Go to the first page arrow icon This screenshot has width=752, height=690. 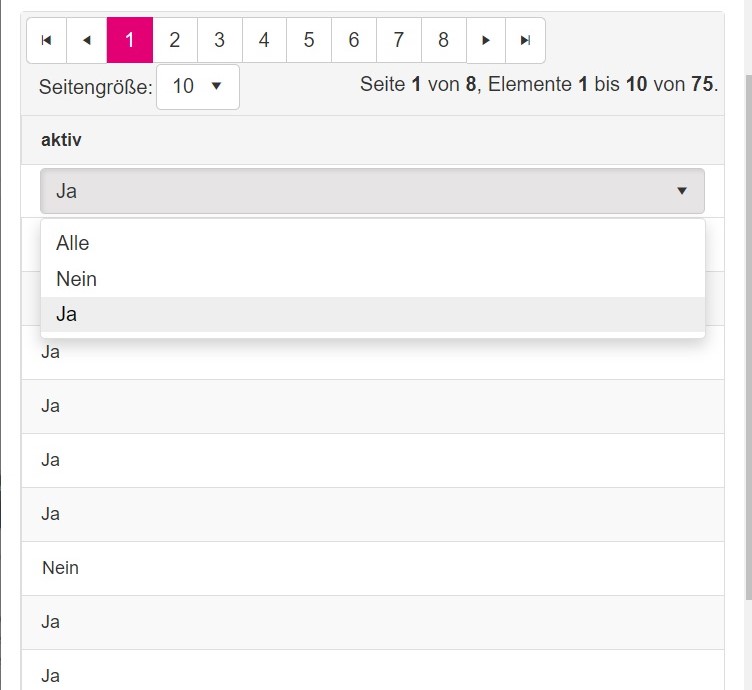pos(46,40)
